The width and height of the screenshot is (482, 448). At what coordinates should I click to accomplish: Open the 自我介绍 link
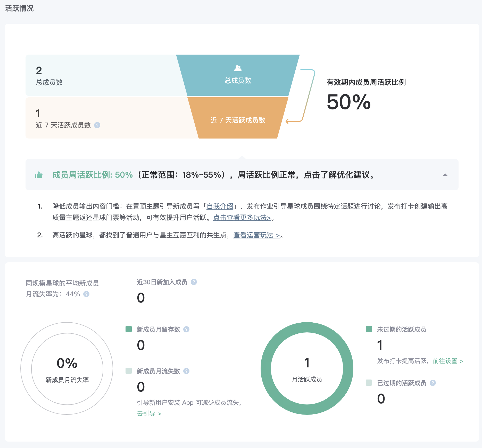220,206
